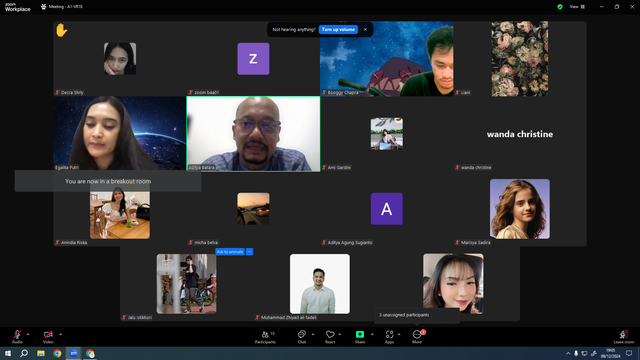Click the network icon in system tray
The width and height of the screenshot is (640, 360).
(x=584, y=353)
